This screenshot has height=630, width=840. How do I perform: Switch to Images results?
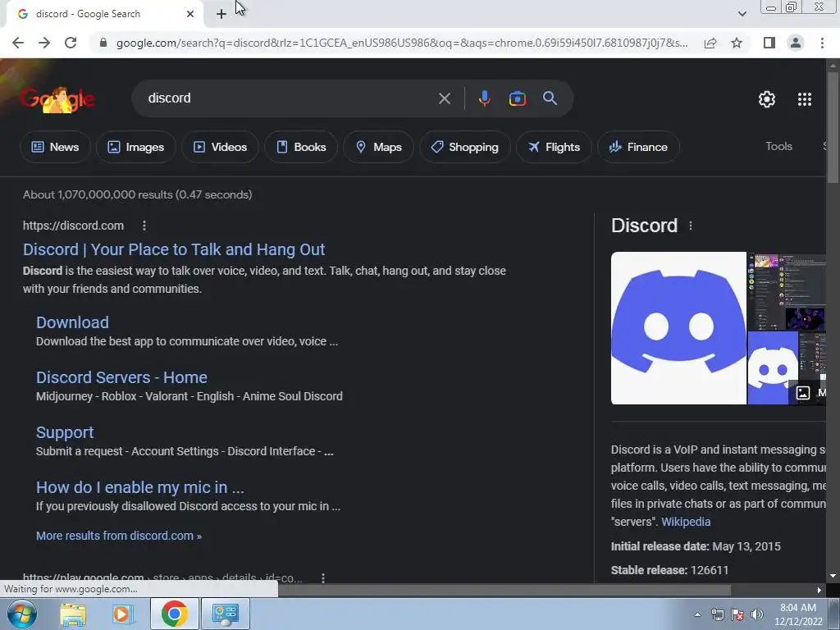pos(136,147)
